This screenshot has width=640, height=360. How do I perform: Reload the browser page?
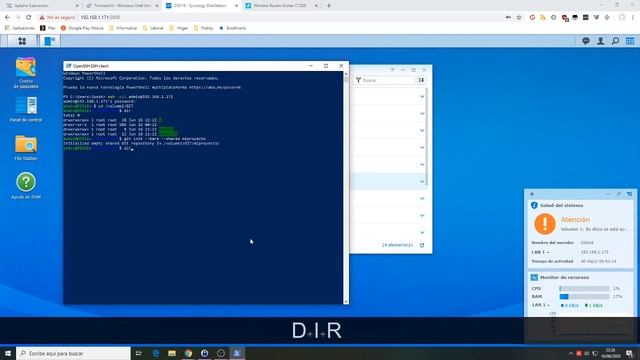pos(29,18)
